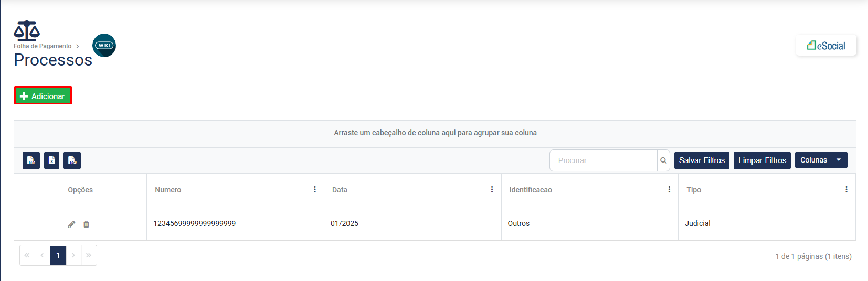Click Salvar Filtros
Viewport: 868px width, 281px height.
click(702, 160)
